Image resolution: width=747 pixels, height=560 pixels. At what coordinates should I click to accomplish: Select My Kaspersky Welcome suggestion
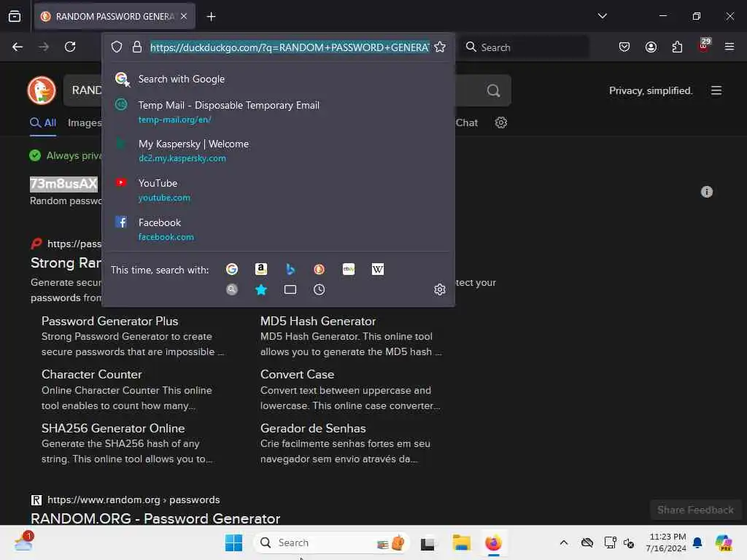[278, 150]
